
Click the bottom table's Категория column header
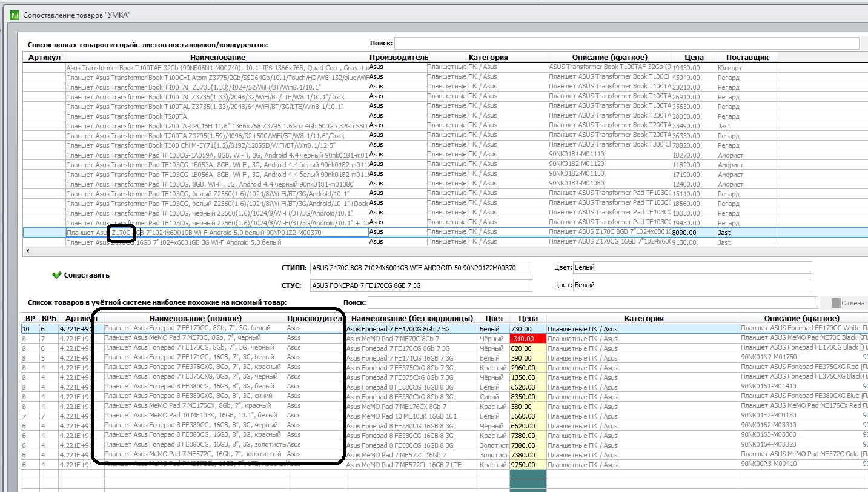(x=644, y=318)
